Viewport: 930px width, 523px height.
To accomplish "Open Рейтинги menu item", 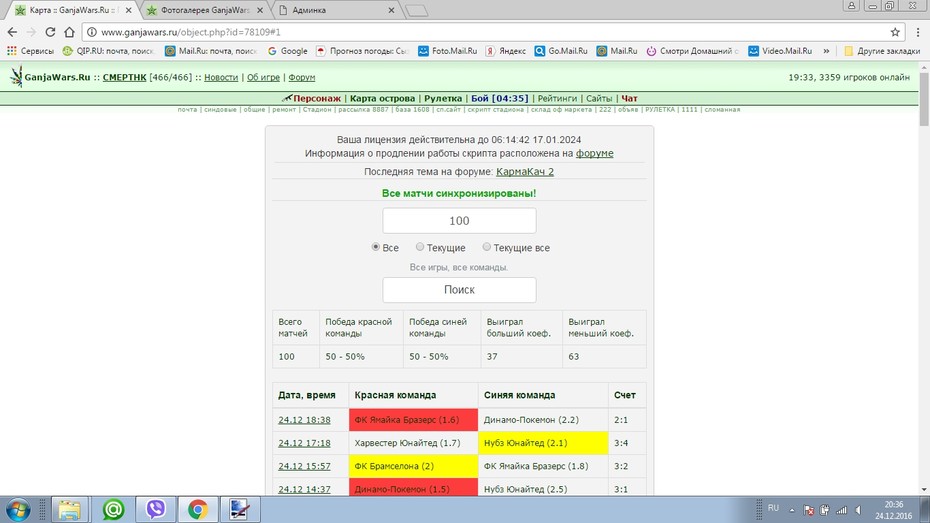I will coord(557,98).
